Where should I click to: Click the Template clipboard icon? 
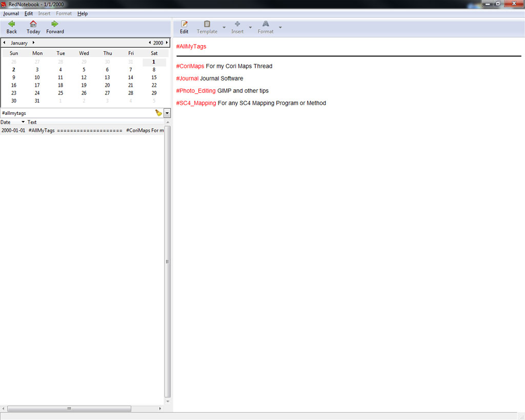207,24
